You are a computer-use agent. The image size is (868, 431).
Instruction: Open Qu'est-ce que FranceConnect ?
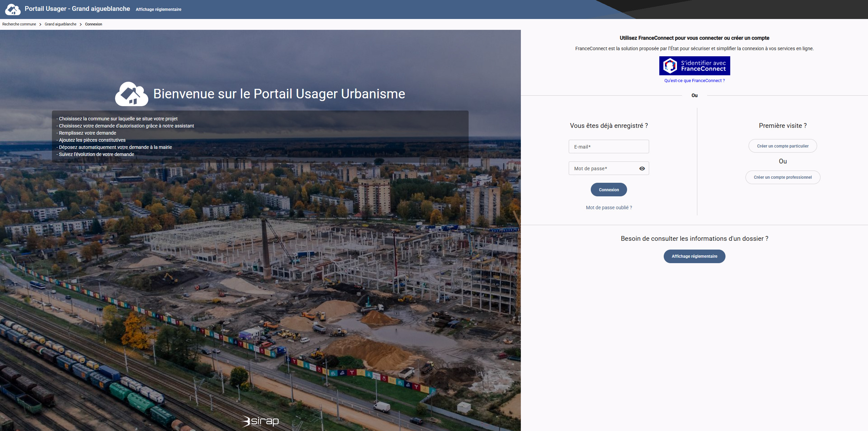(x=694, y=80)
